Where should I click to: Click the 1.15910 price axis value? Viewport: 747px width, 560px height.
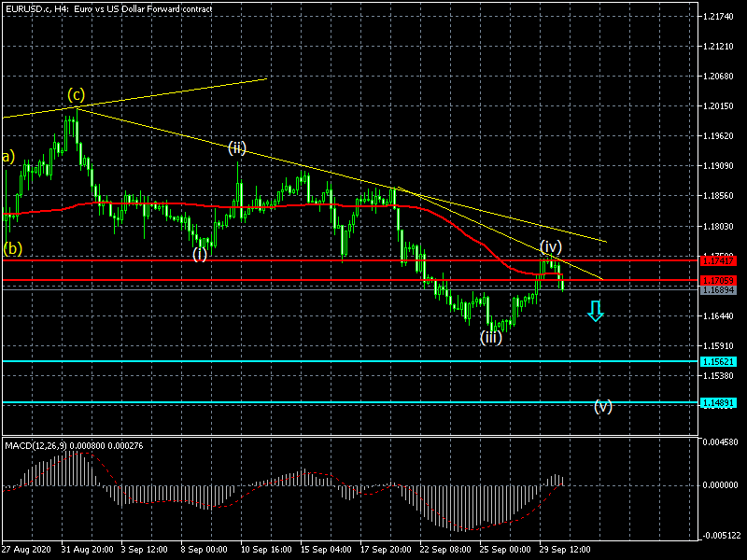coord(718,346)
